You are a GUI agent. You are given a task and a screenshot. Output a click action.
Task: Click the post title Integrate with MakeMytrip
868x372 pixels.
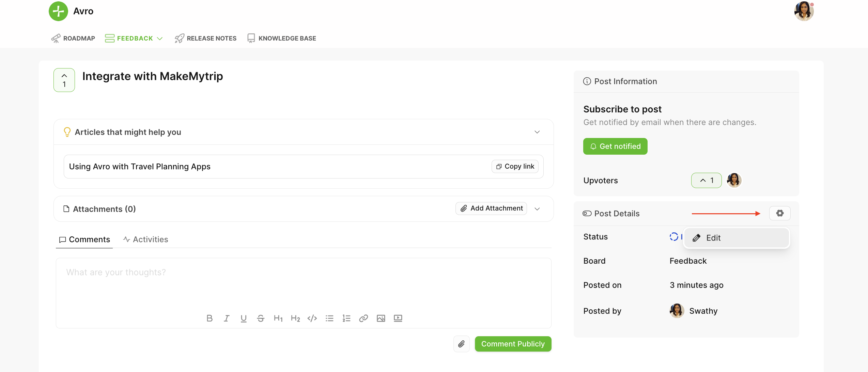153,76
